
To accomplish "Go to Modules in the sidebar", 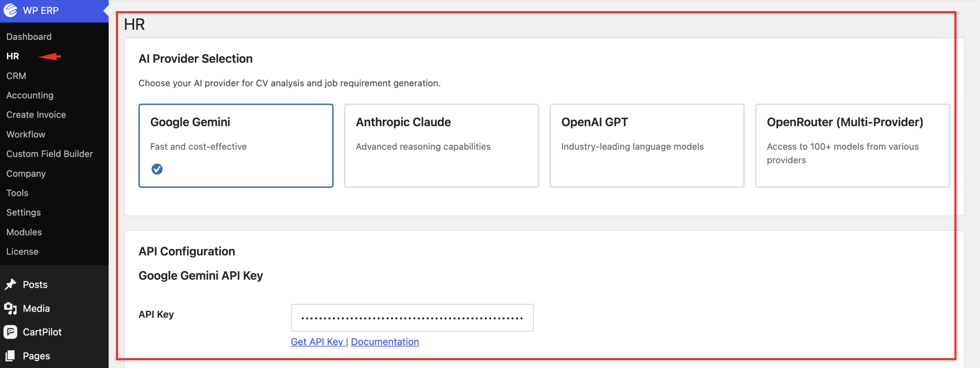I will [x=24, y=232].
